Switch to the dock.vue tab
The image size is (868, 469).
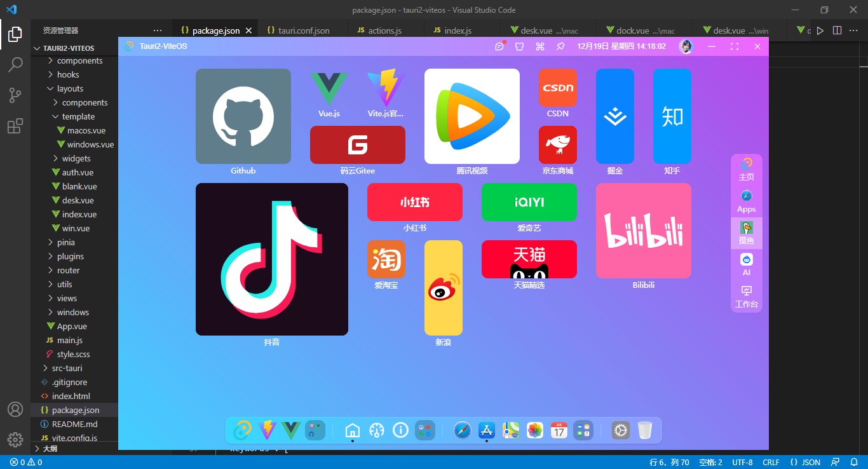pos(644,30)
